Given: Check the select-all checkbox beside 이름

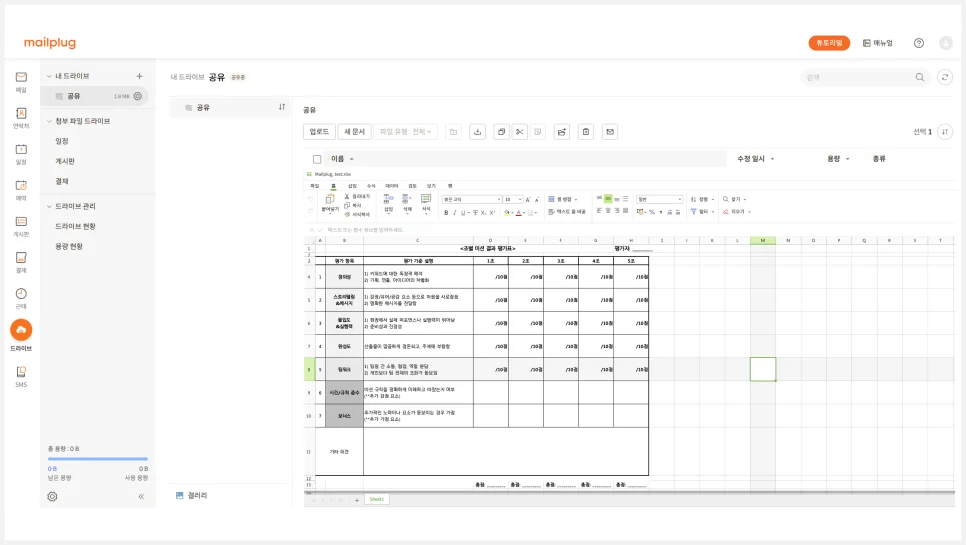Looking at the screenshot, I should coord(317,159).
